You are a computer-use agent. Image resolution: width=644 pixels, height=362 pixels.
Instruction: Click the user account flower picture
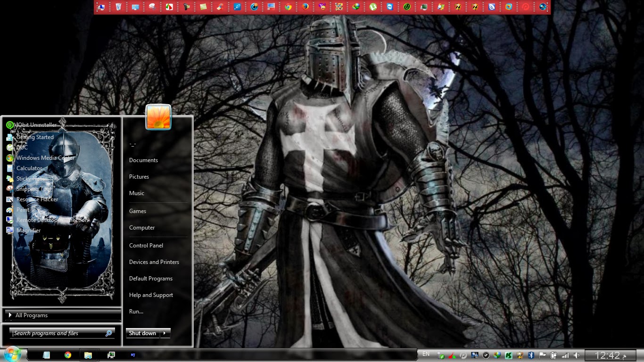158,117
